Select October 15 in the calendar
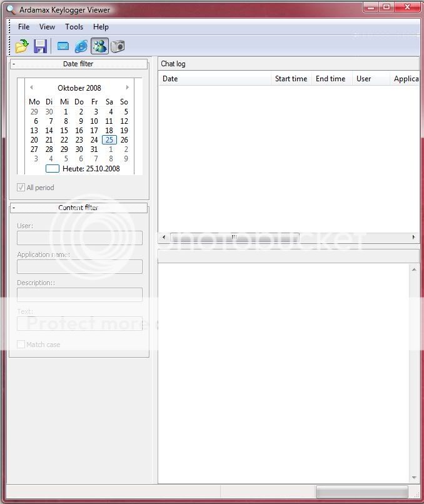This screenshot has height=504, width=424. tap(64, 131)
